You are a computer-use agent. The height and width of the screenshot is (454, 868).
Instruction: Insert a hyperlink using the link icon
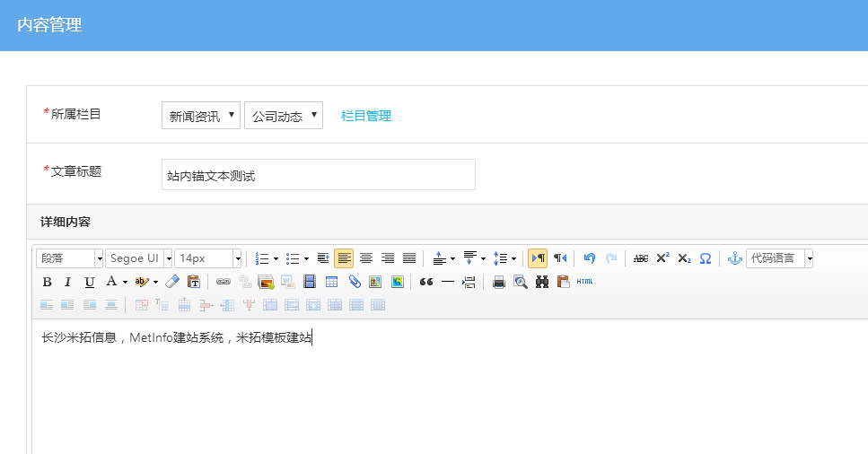point(223,282)
